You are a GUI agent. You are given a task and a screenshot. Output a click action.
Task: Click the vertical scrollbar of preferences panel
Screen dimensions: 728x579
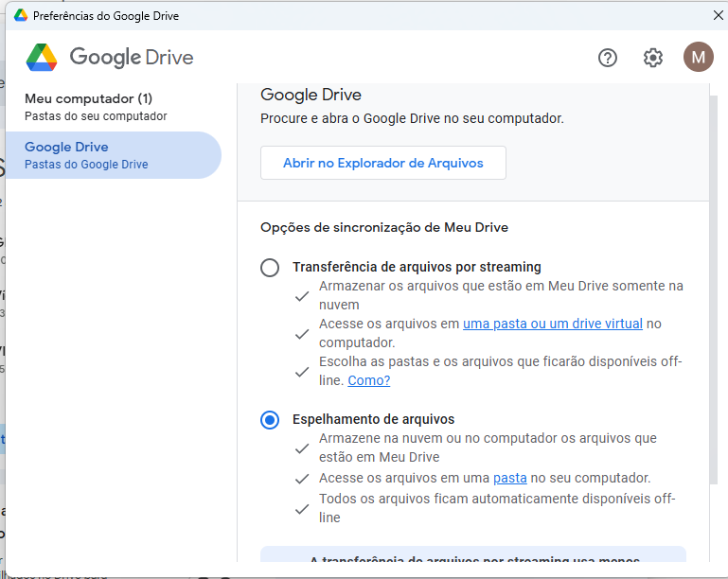714,289
